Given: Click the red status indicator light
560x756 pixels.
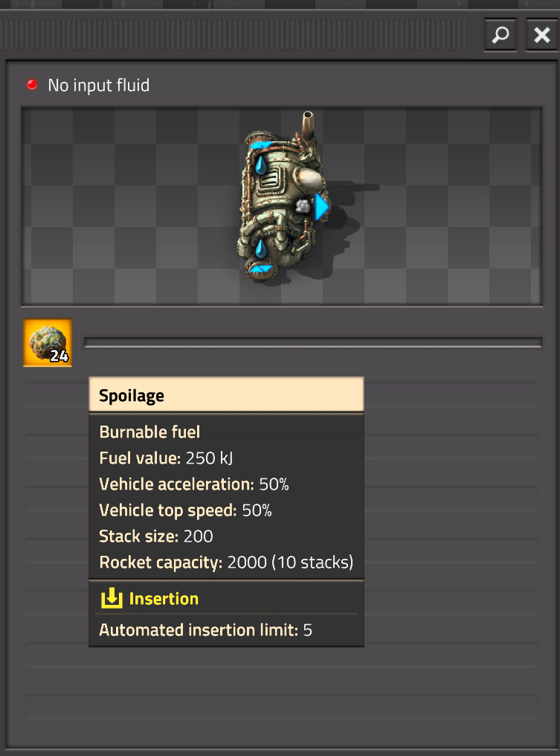Looking at the screenshot, I should pos(32,85).
